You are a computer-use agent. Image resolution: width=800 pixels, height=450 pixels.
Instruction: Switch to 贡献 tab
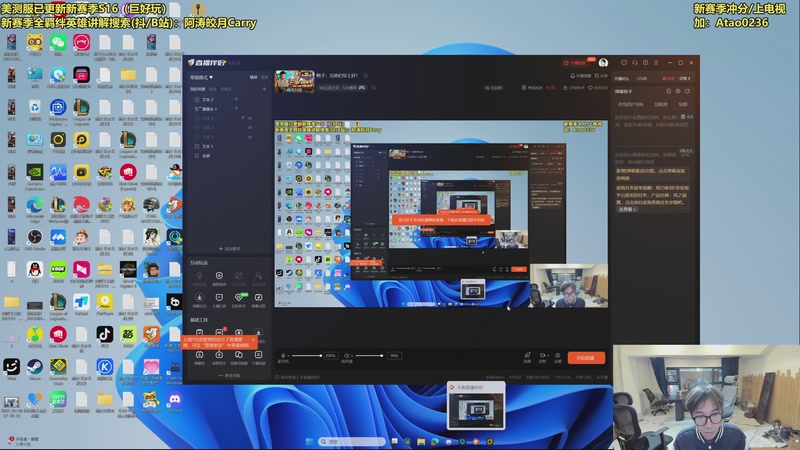(x=683, y=104)
